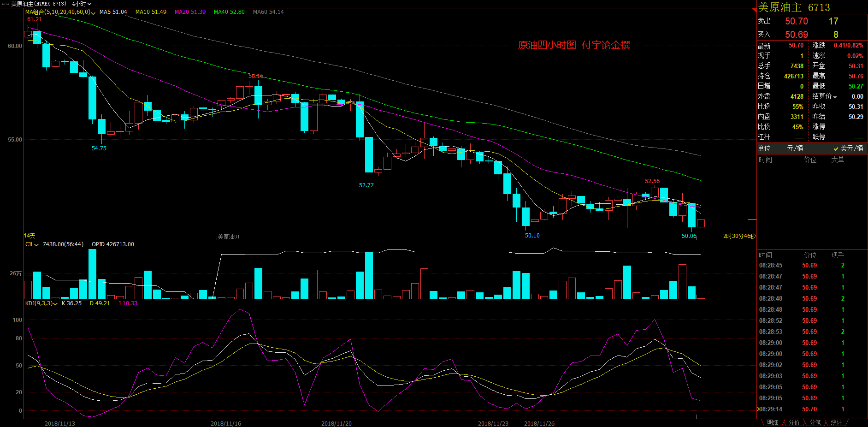Screen dimensions: 868x427
Task: Click the 2018/11/20 date marker
Action: point(337,423)
